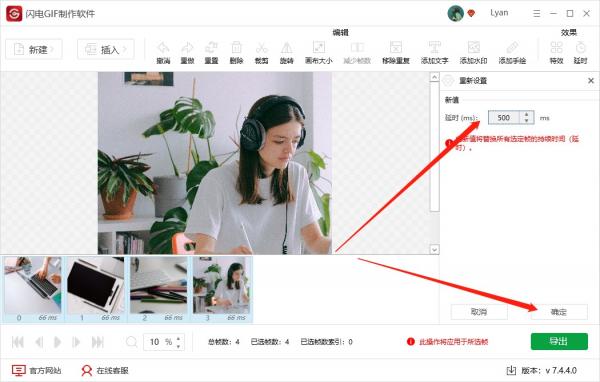Open the hamburger menu in title bar
Viewport: 600px width, 382px height.
pyautogui.click(x=537, y=13)
